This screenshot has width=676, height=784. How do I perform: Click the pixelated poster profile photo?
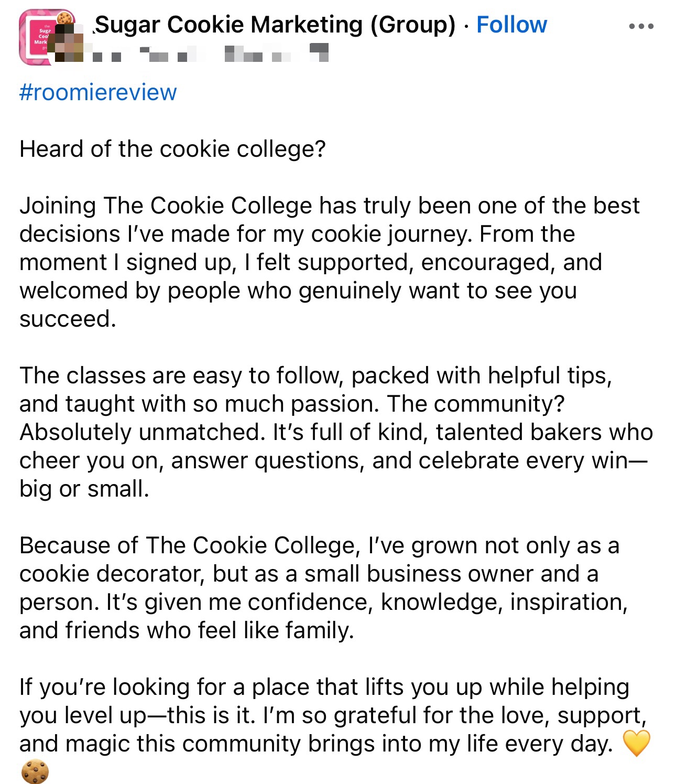68,44
